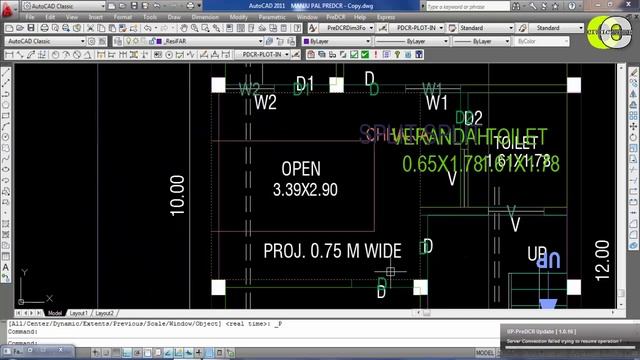Click PROJ. 0.75 M WIDE text in drawing
The width and height of the screenshot is (640, 360).
(x=332, y=251)
